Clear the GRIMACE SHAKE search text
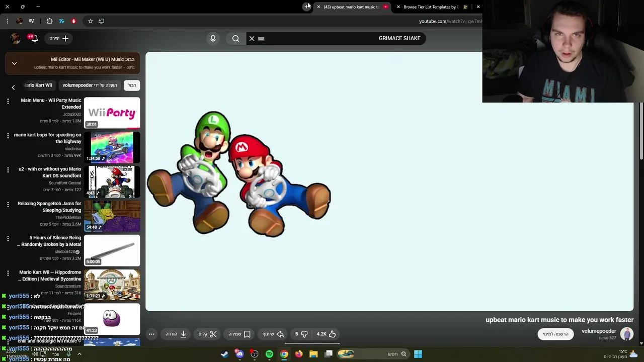The image size is (644, 362). click(x=252, y=38)
